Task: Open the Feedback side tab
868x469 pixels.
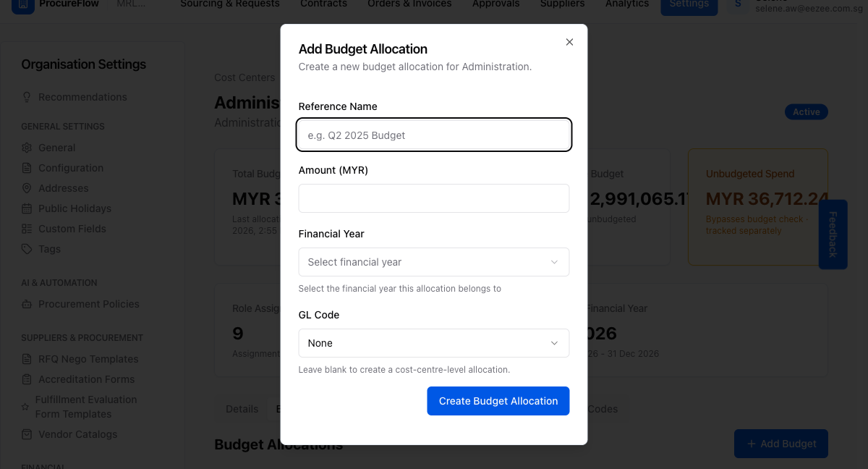Action: pyautogui.click(x=833, y=234)
